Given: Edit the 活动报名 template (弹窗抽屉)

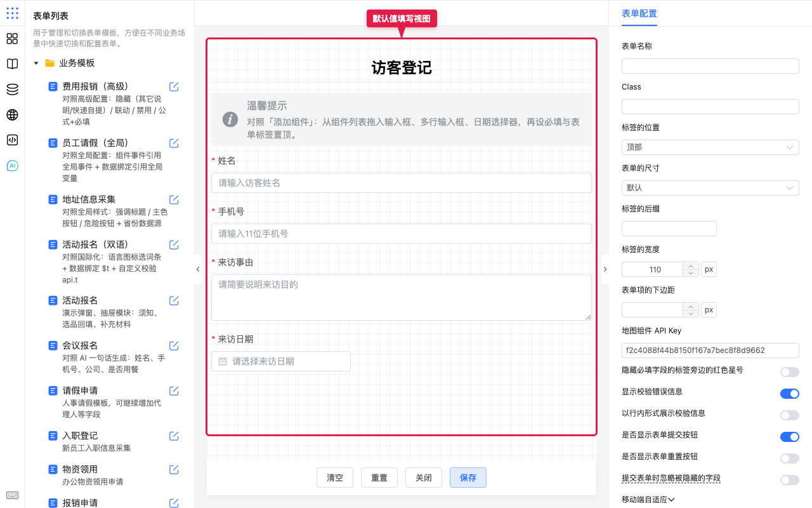Looking at the screenshot, I should 174,301.
